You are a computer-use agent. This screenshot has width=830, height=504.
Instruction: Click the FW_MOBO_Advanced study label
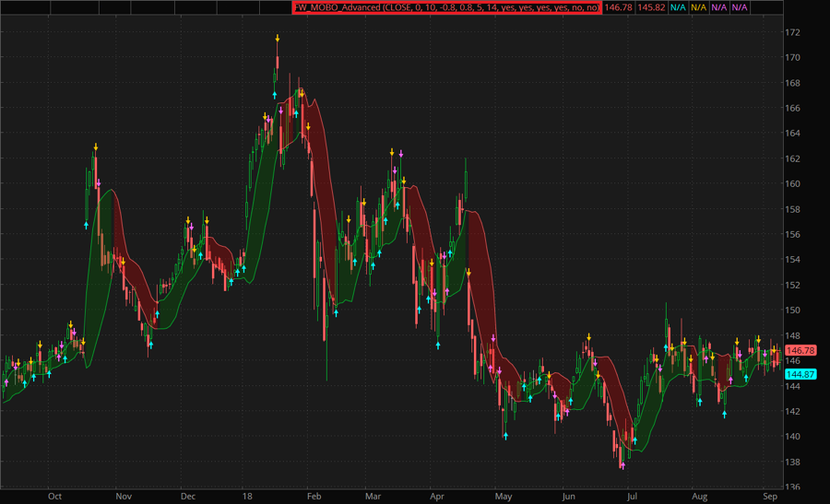pyautogui.click(x=446, y=7)
